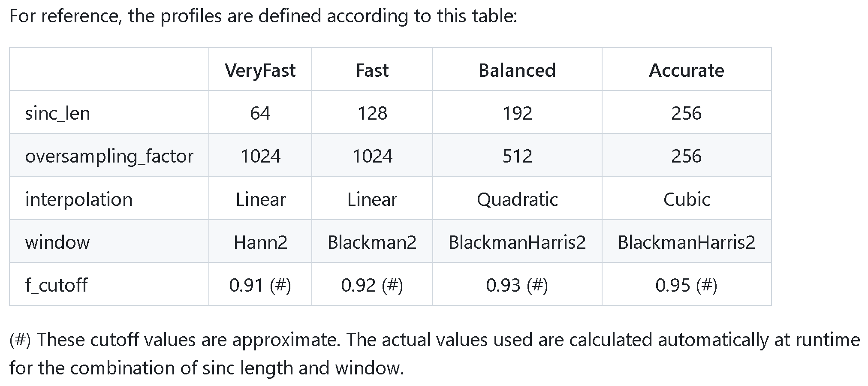This screenshot has height=386, width=868.
Task: Click the Fast column header
Action: point(372,70)
